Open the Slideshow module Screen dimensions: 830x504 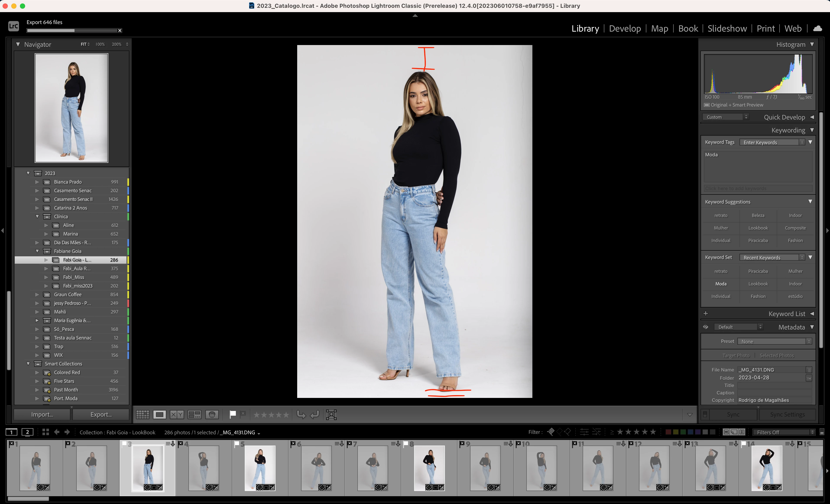click(x=727, y=29)
